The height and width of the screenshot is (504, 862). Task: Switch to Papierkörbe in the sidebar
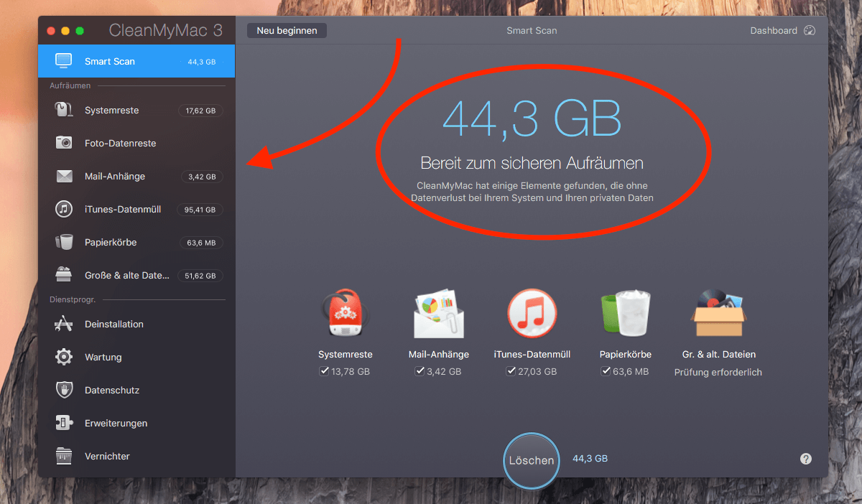pos(136,242)
